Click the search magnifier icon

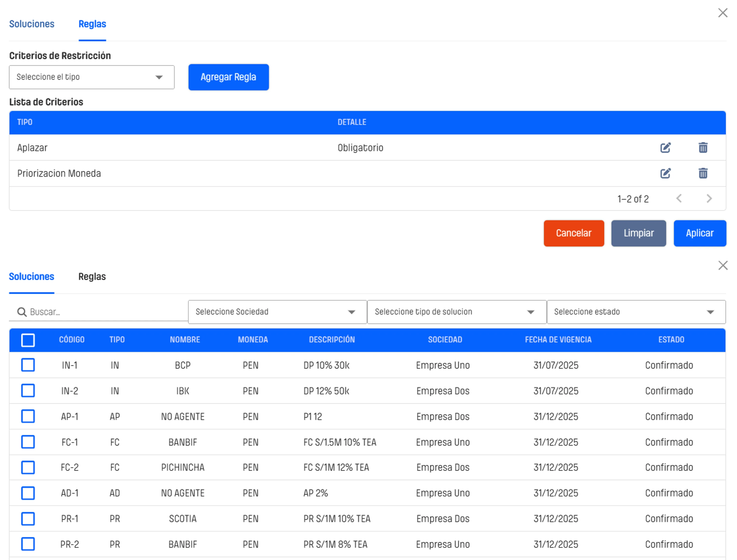pyautogui.click(x=22, y=312)
